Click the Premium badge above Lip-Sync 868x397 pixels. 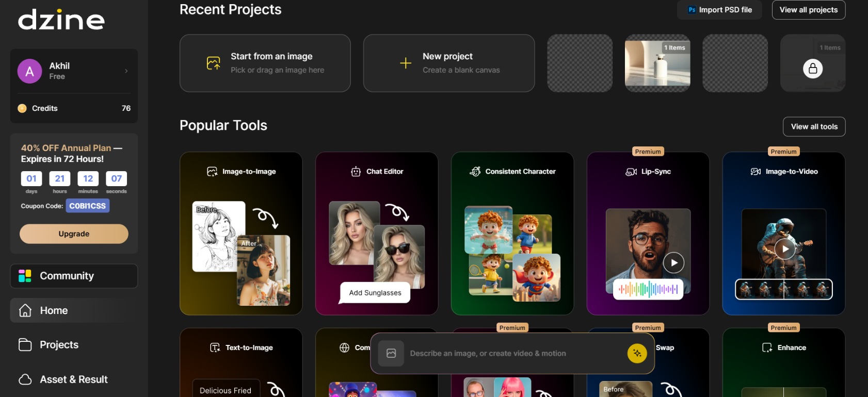coord(648,152)
